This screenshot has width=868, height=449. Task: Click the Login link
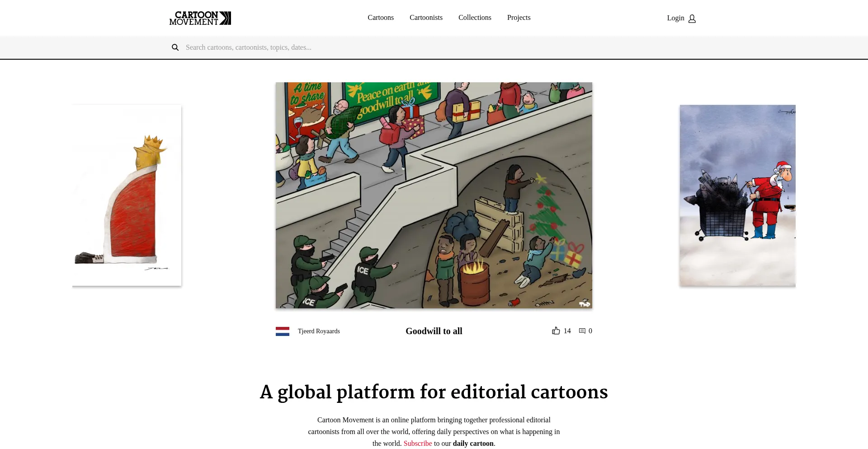675,18
